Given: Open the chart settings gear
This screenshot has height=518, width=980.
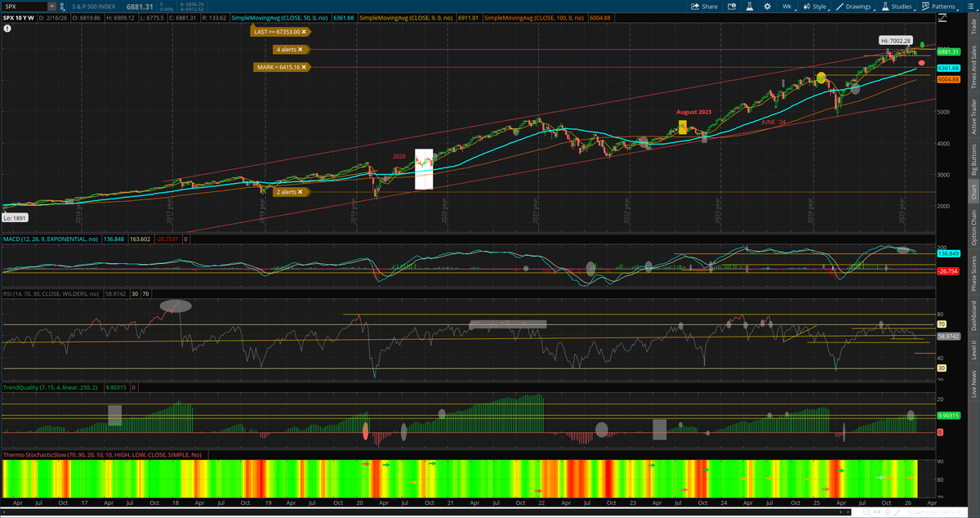Looking at the screenshot, I should [x=767, y=7].
